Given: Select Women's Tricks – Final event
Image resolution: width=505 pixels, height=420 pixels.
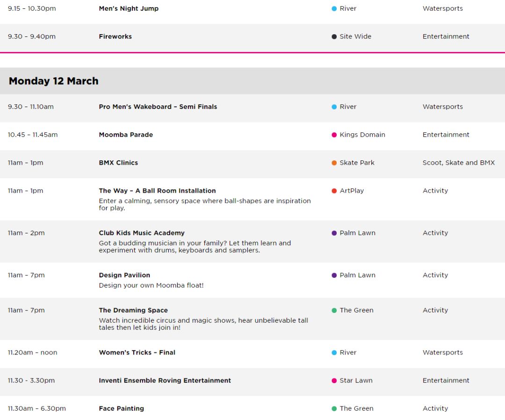Looking at the screenshot, I should [137, 352].
